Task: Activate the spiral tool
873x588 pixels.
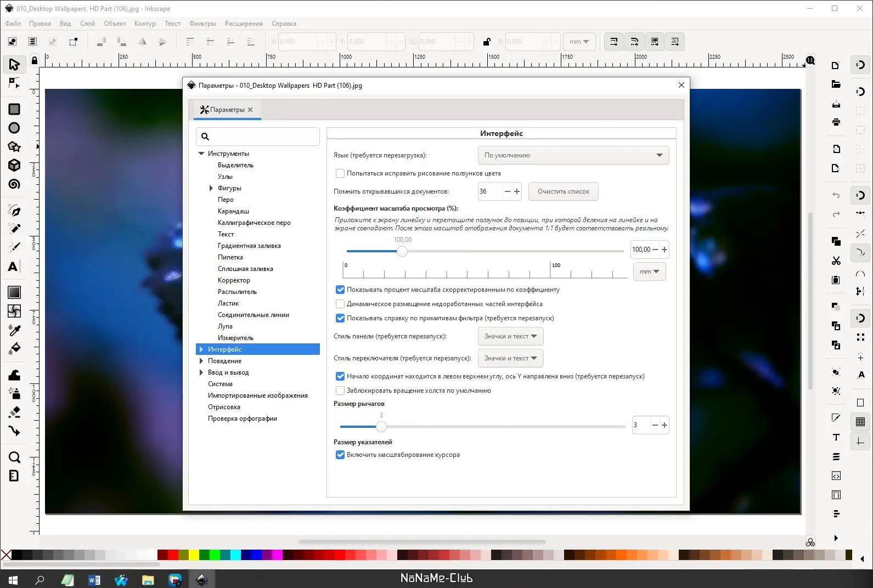Action: pyautogui.click(x=14, y=184)
